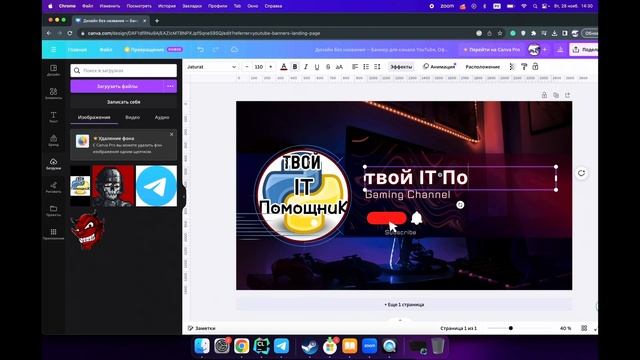The image size is (640, 360).
Task: Dismiss the Удаление фона promo banner
Action: (x=171, y=134)
